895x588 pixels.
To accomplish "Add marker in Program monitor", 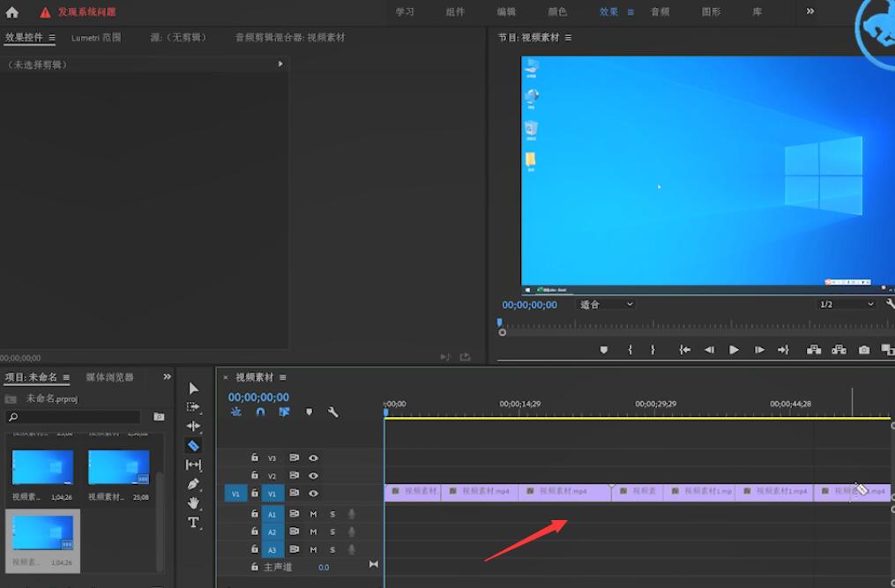I will click(x=604, y=350).
